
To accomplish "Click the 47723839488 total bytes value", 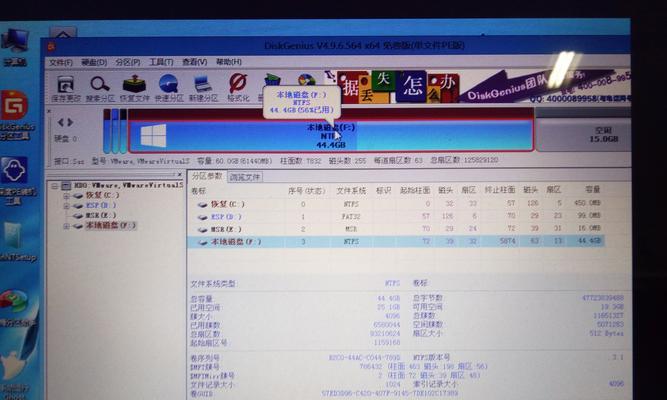I will click(602, 298).
